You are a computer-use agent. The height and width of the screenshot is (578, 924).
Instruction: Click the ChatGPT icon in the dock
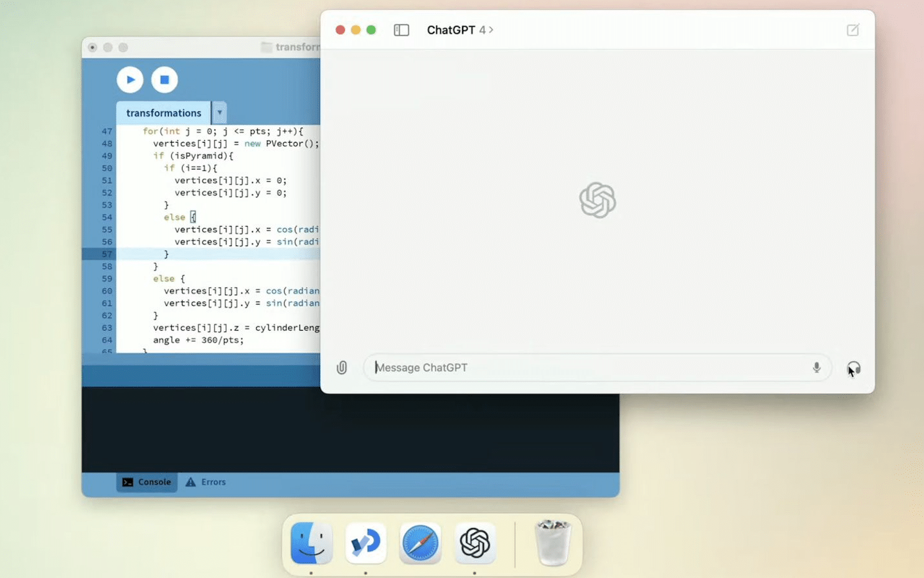tap(474, 542)
